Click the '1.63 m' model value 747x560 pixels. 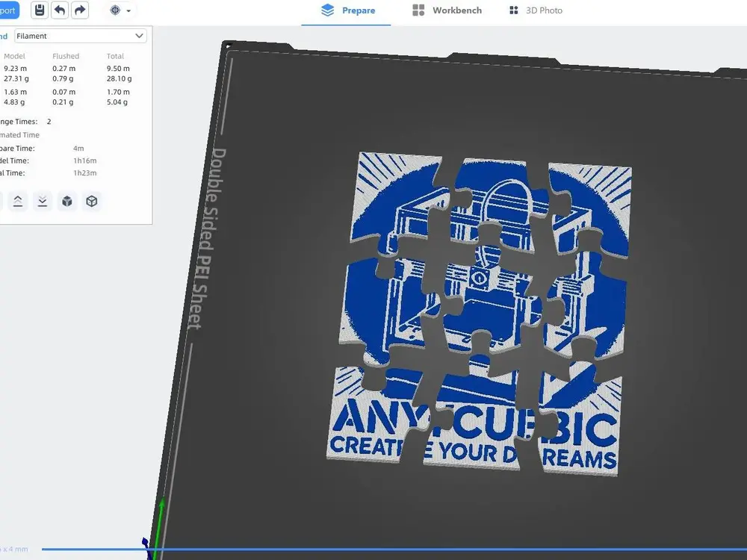(x=15, y=92)
